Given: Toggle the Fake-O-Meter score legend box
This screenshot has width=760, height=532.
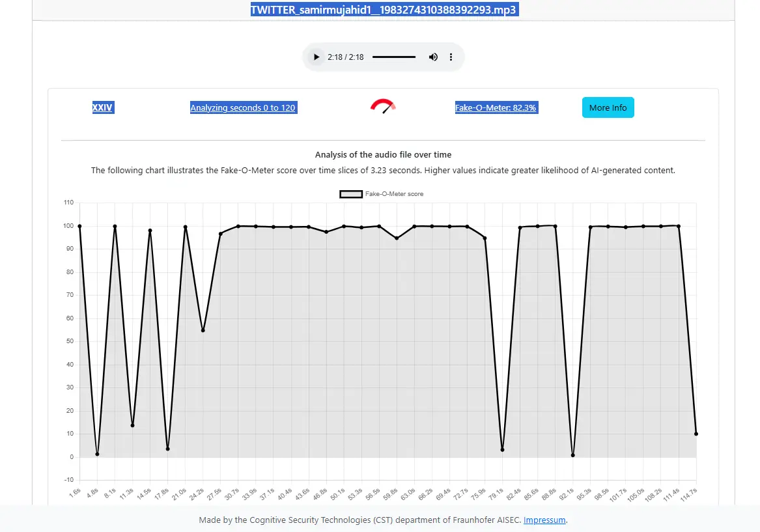Looking at the screenshot, I should [351, 194].
